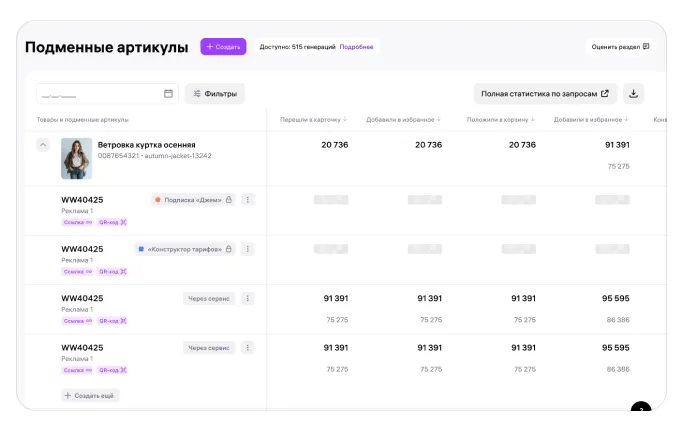
Task: Click the jacket product thumbnail image
Action: (x=76, y=158)
